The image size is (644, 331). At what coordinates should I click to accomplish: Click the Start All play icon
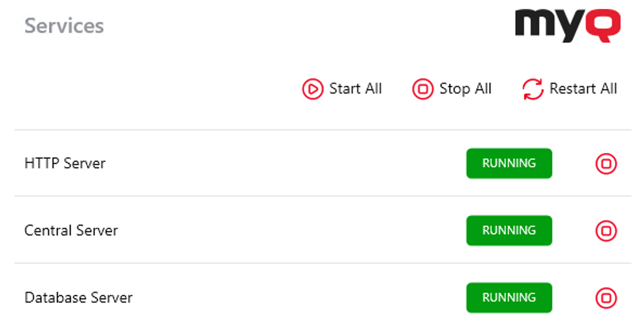(x=312, y=89)
